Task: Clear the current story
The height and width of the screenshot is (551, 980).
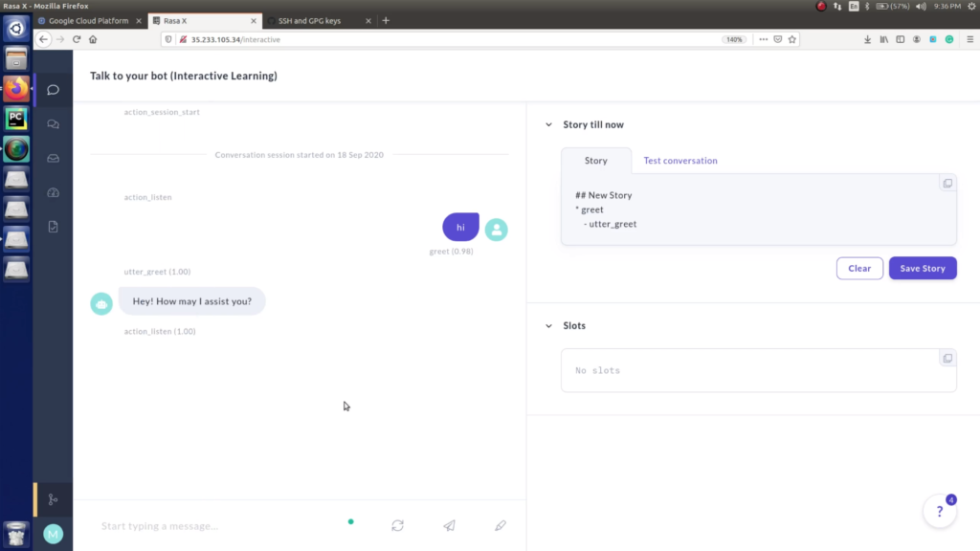Action: pyautogui.click(x=858, y=268)
